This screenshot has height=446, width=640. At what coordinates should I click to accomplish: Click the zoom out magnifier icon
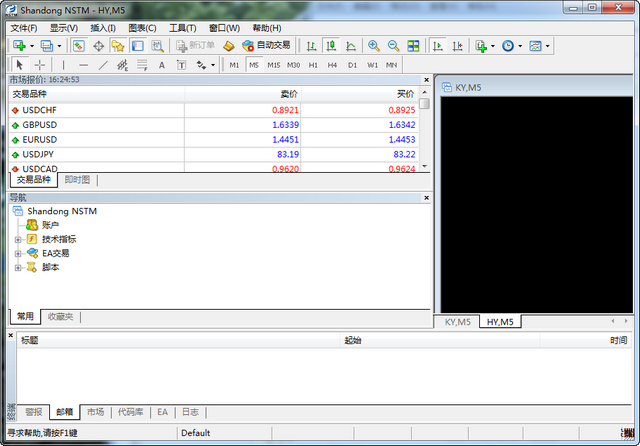(x=393, y=46)
